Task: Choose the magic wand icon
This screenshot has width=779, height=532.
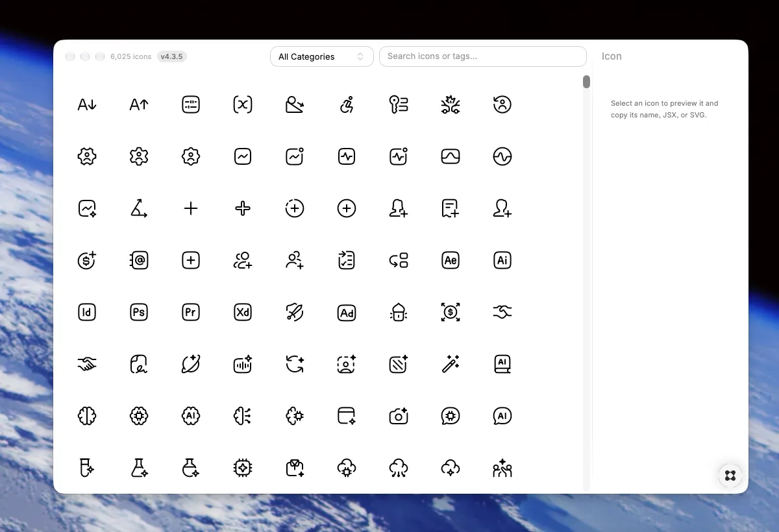Action: 451,364
